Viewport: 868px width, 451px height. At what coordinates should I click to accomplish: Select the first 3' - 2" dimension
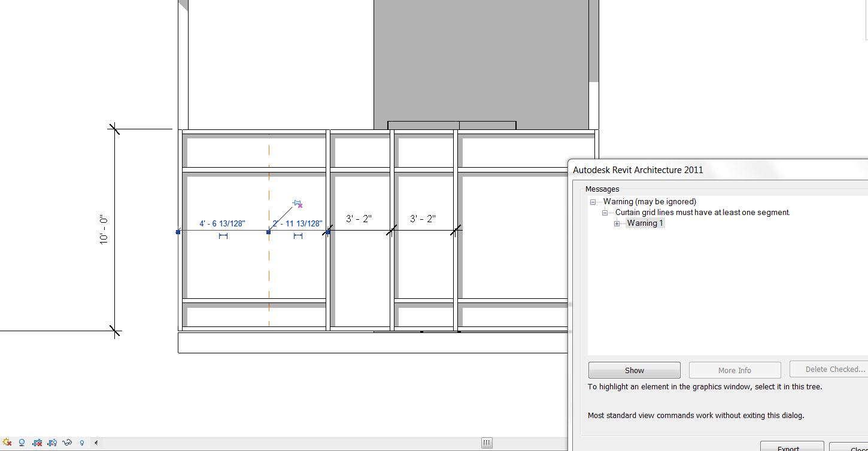tap(359, 219)
